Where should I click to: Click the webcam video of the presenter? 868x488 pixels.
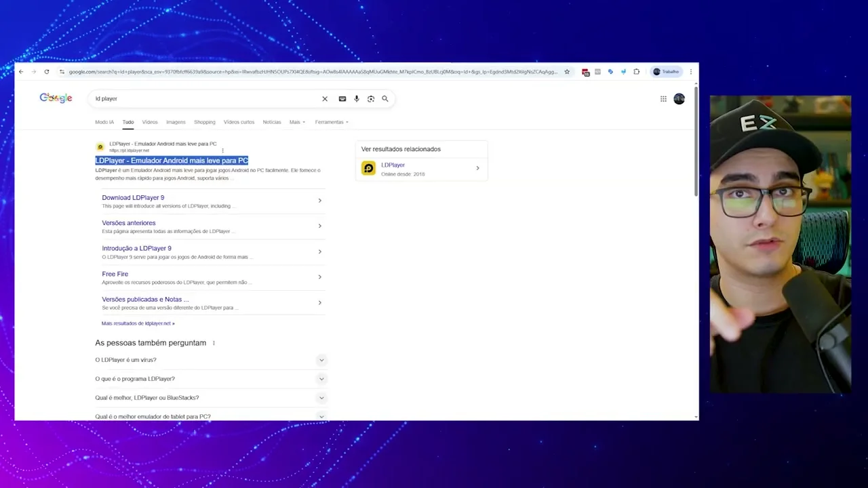[781, 244]
